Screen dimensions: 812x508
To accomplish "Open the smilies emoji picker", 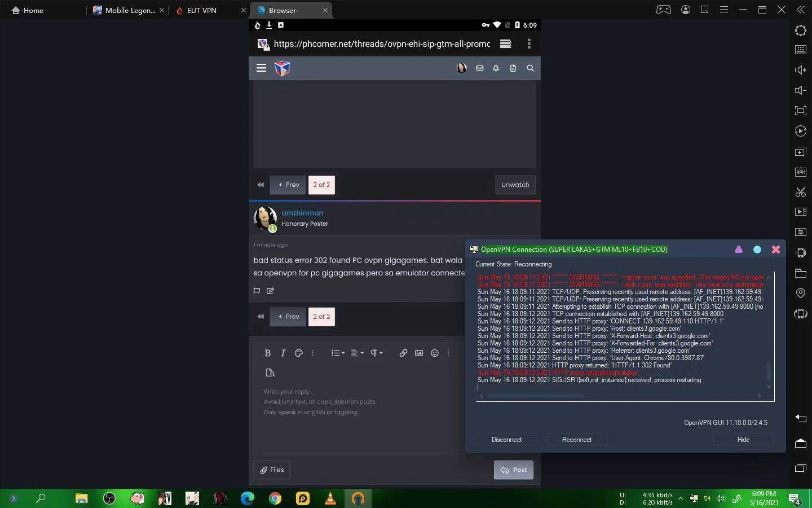I will coord(435,353).
